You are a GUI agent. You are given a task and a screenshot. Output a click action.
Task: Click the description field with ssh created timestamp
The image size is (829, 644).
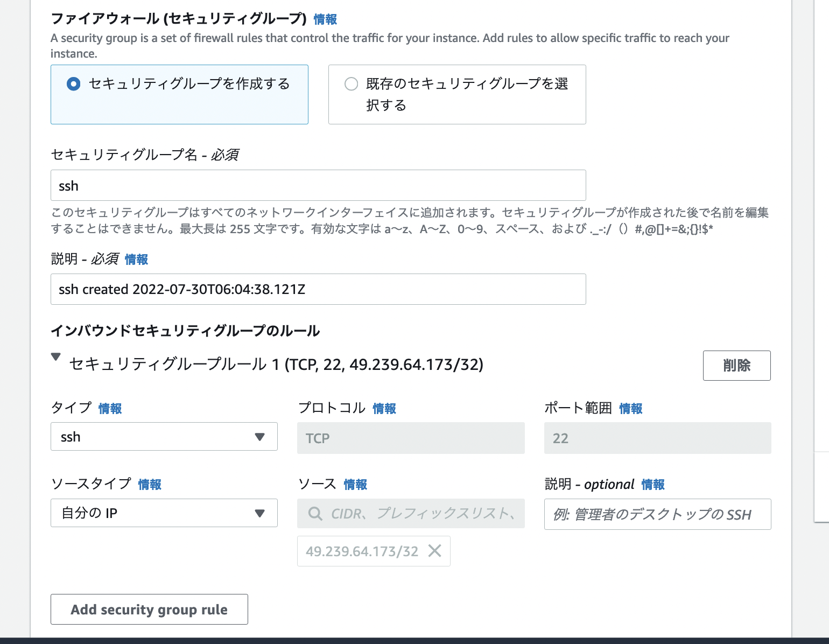[x=318, y=289]
